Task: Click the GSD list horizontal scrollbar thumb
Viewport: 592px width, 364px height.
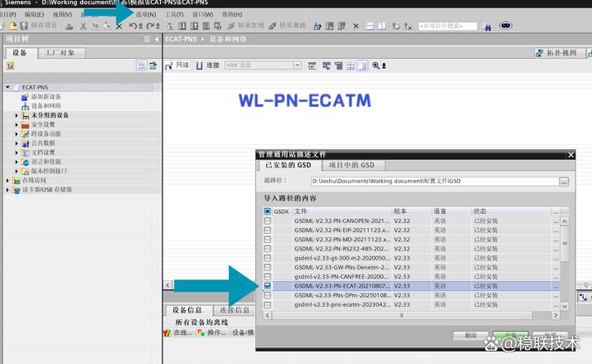Action: (x=401, y=315)
